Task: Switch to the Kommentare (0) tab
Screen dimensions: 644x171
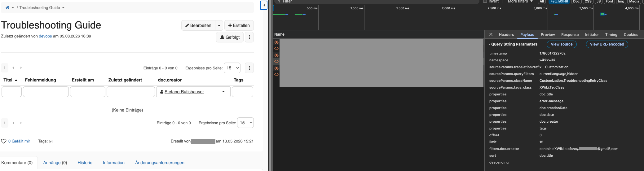Action: tap(17, 163)
